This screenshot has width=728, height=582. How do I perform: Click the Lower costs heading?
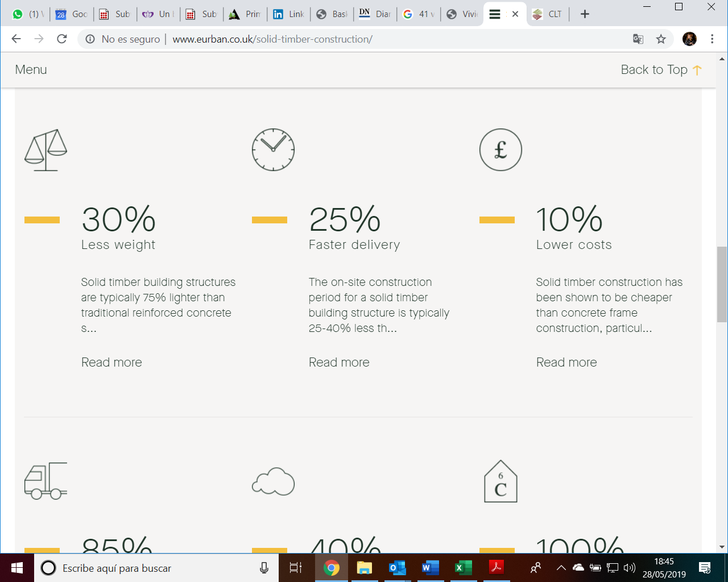(x=574, y=245)
